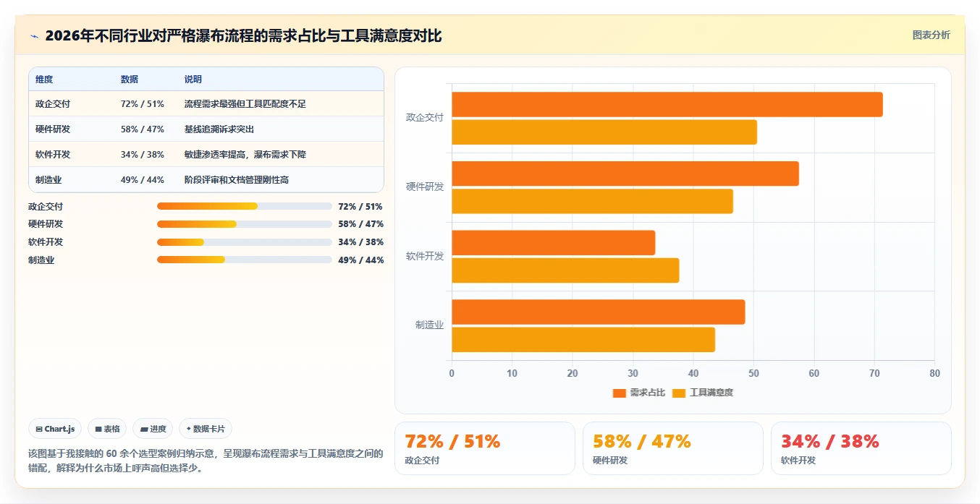
Task: Click 流程需求最强但工具匹配度不足 description text
Action: click(x=245, y=104)
